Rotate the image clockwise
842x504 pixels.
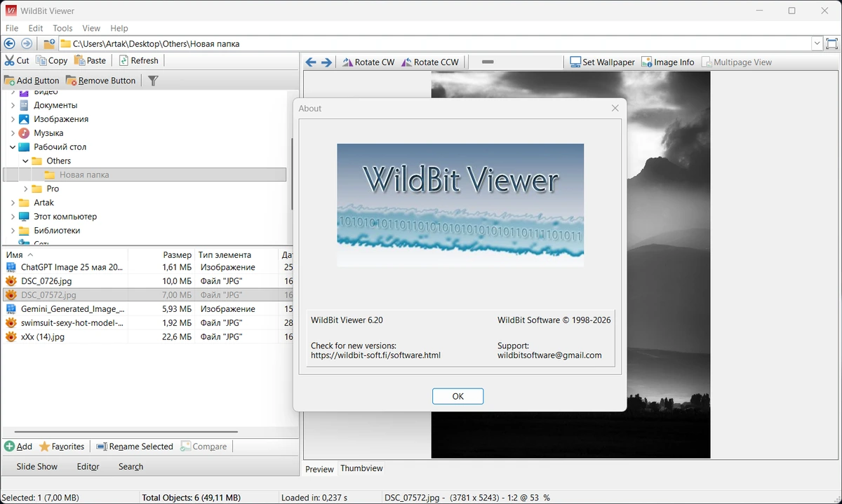pyautogui.click(x=368, y=62)
